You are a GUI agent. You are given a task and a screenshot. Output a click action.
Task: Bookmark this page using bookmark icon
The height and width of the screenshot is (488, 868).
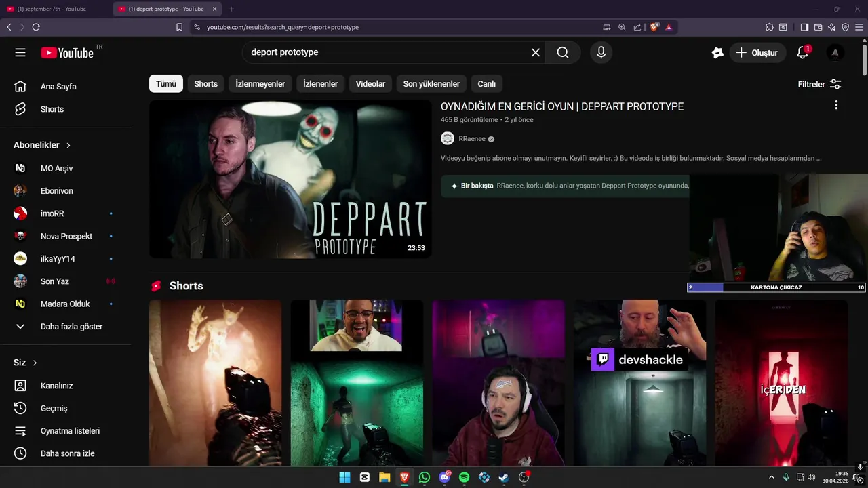click(179, 27)
